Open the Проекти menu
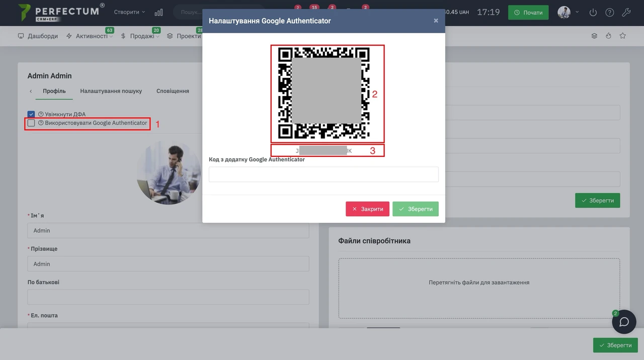Image resolution: width=644 pixels, height=360 pixels. click(184, 36)
